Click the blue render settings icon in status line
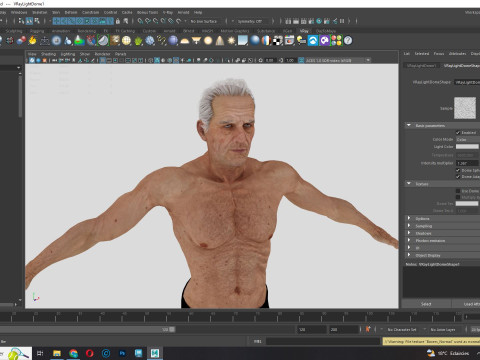Viewport: 480px width, 360px height. pyautogui.click(x=319, y=21)
